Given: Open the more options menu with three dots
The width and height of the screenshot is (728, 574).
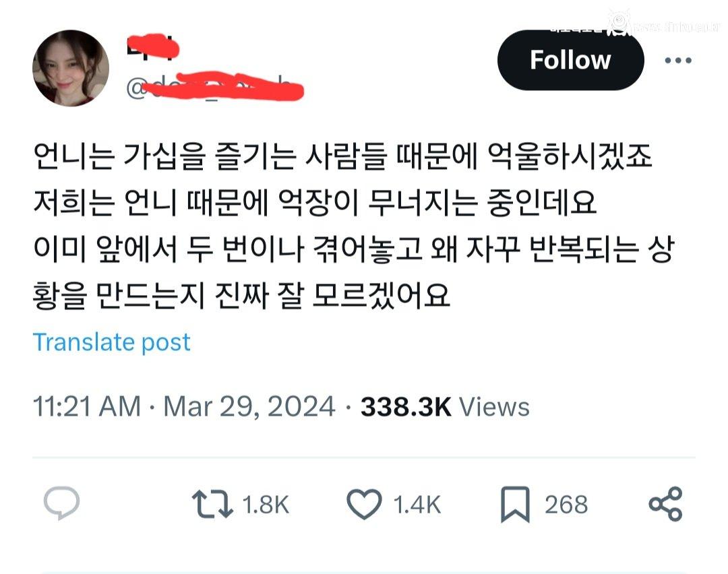Looking at the screenshot, I should [679, 59].
